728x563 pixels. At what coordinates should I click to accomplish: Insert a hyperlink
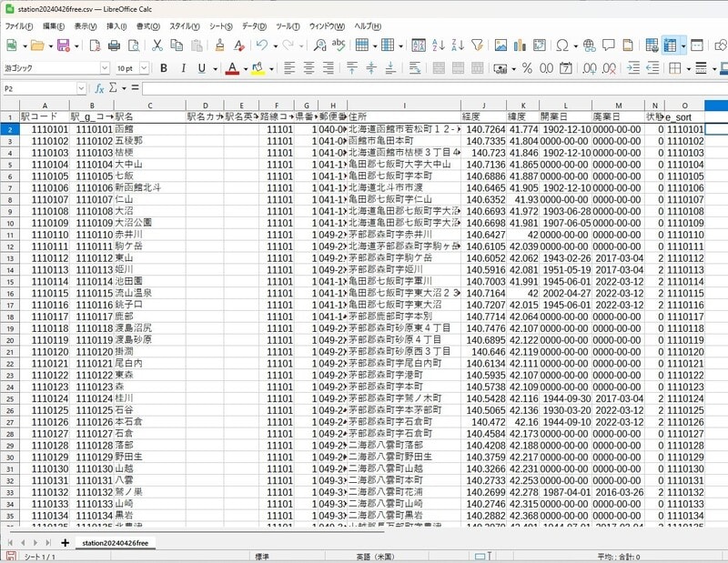click(x=589, y=45)
